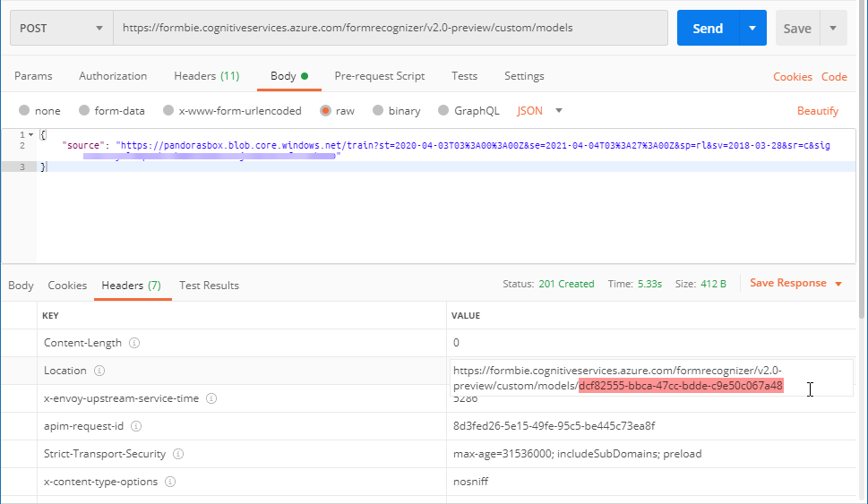868x504 pixels.
Task: Click info icon beside x-content-type-options
Action: pyautogui.click(x=170, y=482)
